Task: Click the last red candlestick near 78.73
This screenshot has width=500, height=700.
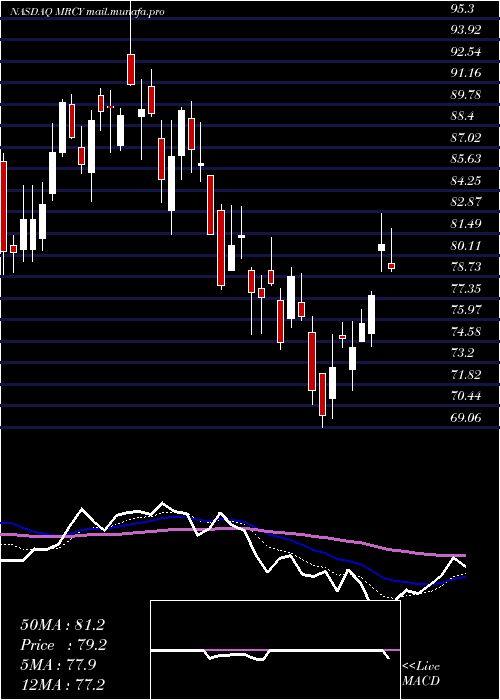Action: (x=392, y=266)
